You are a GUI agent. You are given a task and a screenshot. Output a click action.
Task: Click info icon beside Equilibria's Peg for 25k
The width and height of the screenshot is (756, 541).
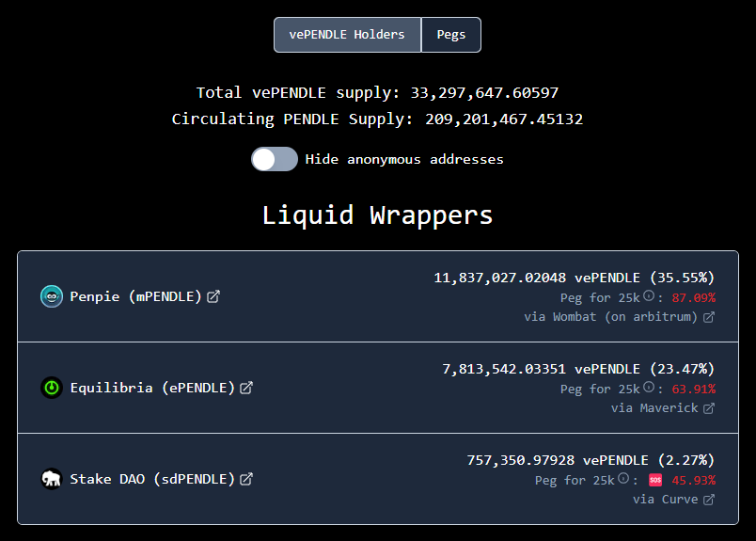(649, 387)
